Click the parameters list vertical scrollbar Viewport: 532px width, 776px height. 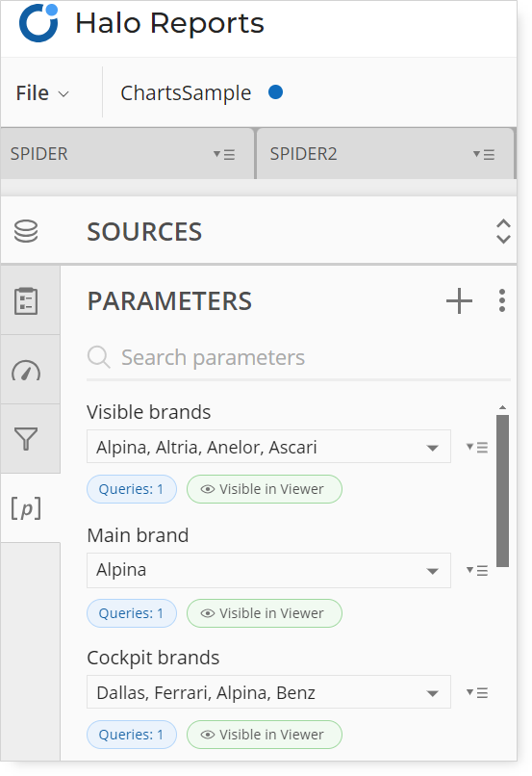coord(502,490)
